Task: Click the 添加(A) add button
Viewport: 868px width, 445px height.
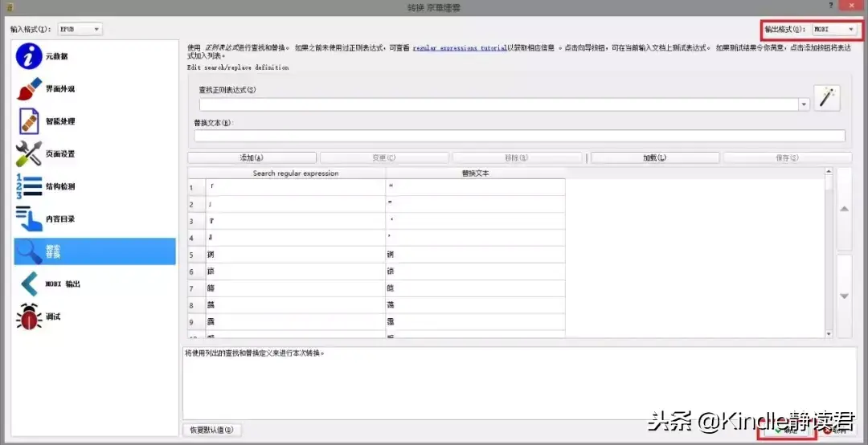Action: (252, 157)
